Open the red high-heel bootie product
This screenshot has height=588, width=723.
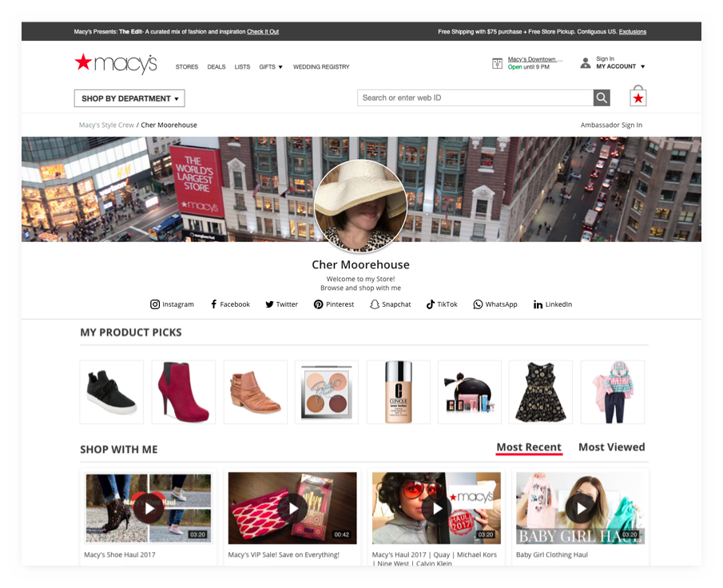[184, 392]
